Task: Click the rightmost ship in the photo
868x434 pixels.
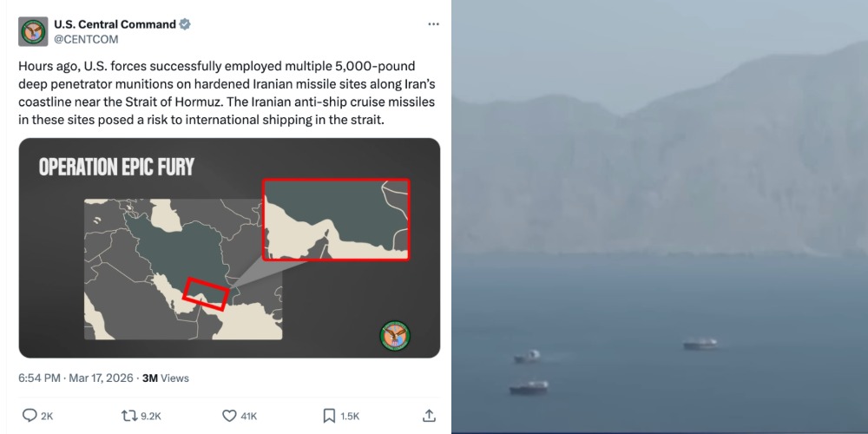Action: (x=700, y=344)
